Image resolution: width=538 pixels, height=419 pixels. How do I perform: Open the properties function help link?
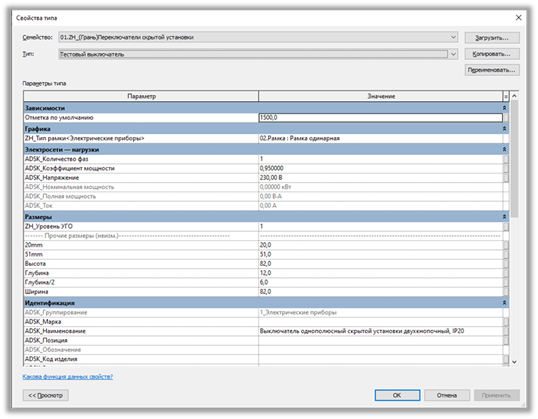(x=68, y=377)
